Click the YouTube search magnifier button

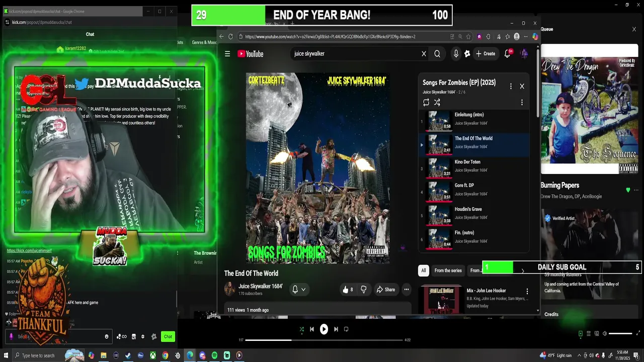[x=437, y=54]
